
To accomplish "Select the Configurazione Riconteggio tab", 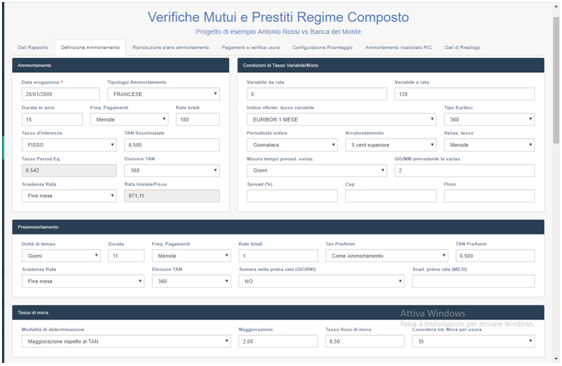I will (x=322, y=47).
